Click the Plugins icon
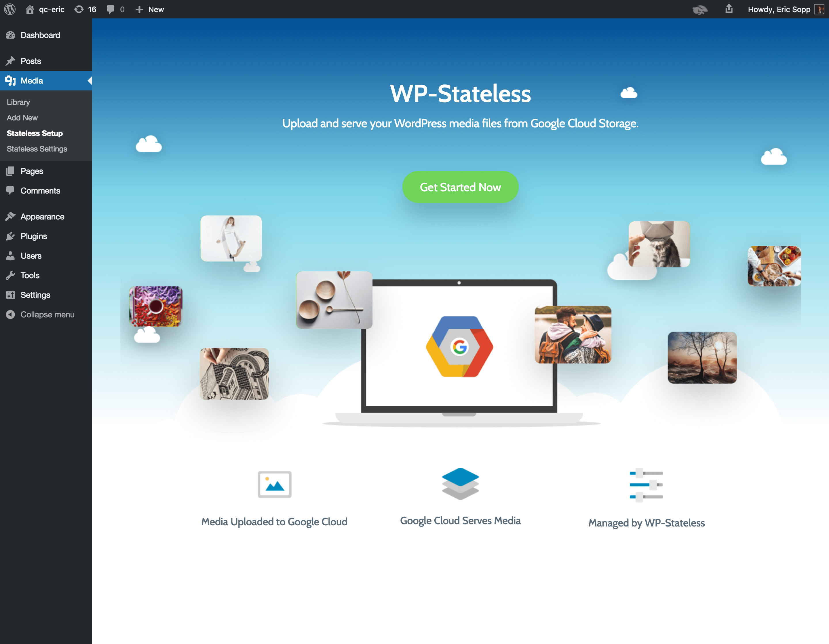Image resolution: width=829 pixels, height=644 pixels. (11, 236)
